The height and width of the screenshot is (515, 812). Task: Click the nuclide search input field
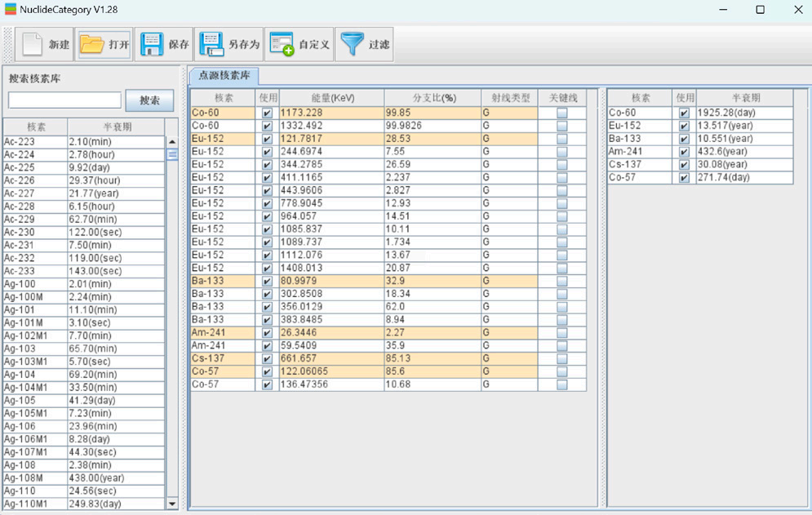[64, 100]
